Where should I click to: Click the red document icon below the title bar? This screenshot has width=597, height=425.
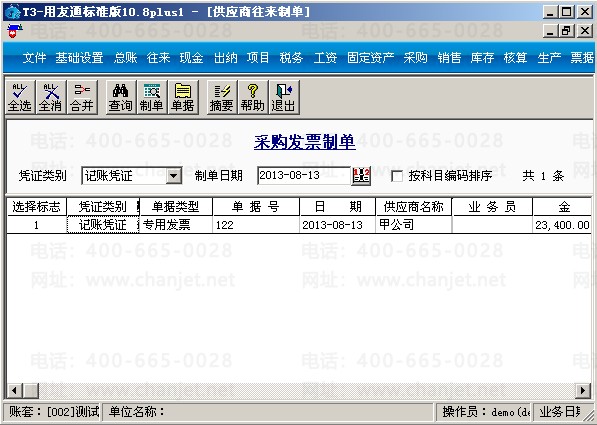point(14,31)
